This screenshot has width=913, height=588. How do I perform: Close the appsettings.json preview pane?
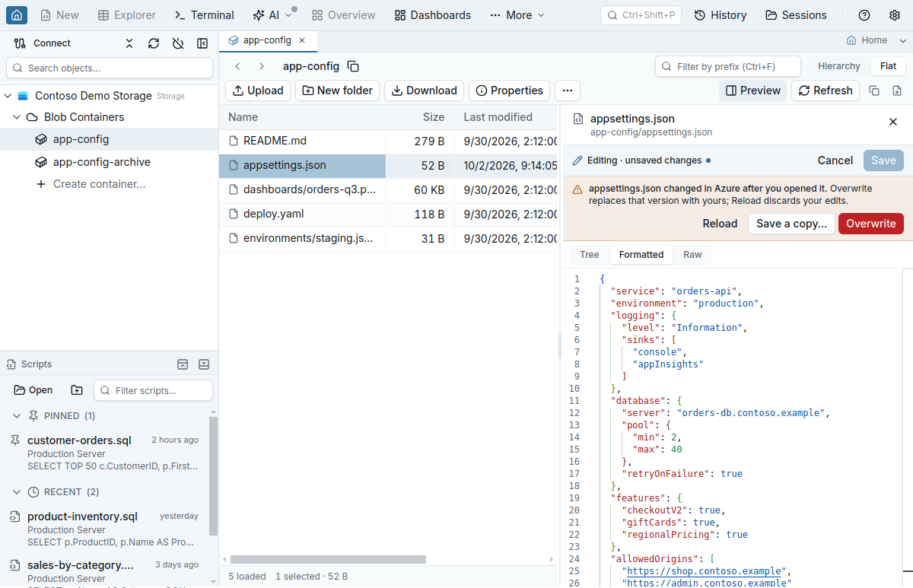tap(893, 122)
